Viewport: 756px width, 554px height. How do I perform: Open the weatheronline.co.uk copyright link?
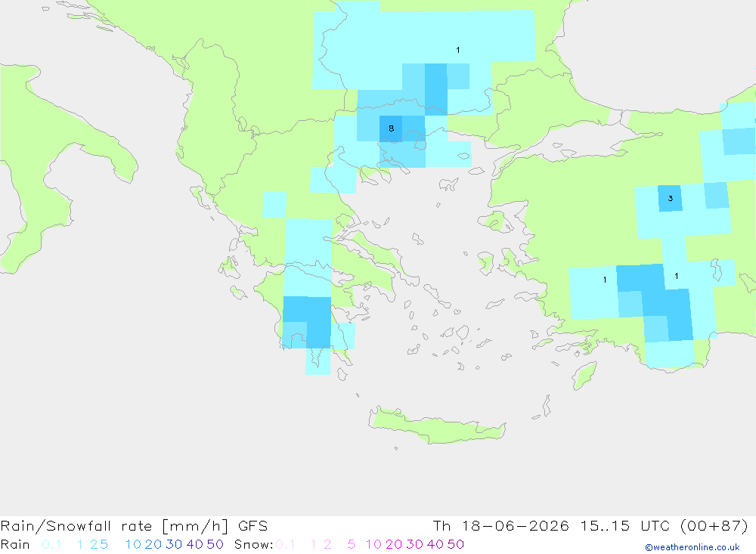coord(692,547)
